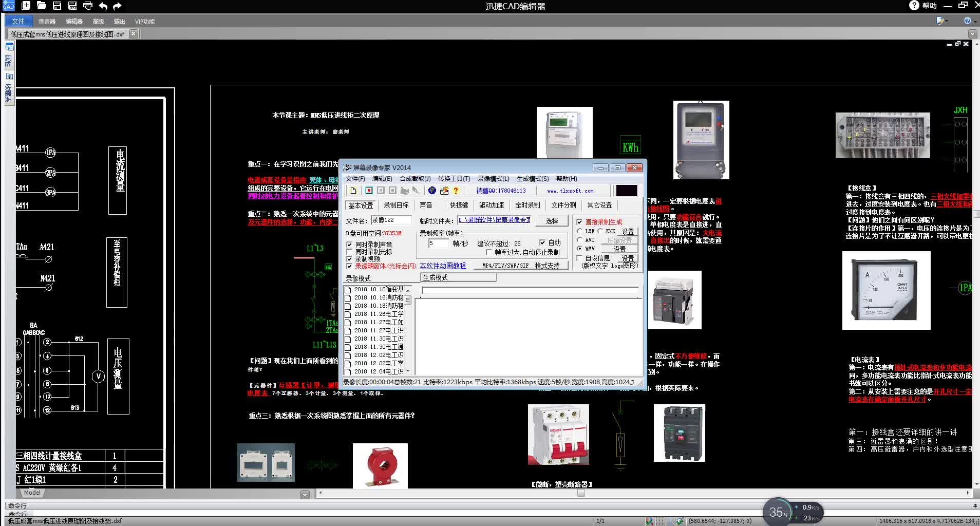The width and height of the screenshot is (980, 526).
Task: Toggle 自设信息 checkbox
Action: tap(579, 258)
